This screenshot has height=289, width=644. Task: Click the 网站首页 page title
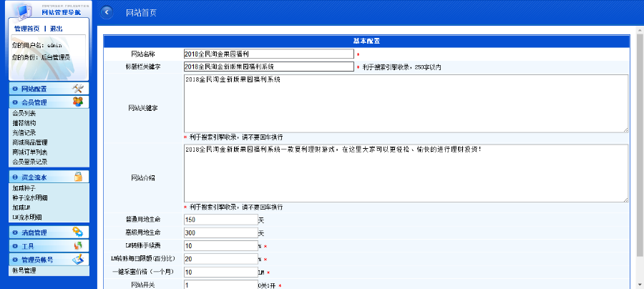(141, 13)
